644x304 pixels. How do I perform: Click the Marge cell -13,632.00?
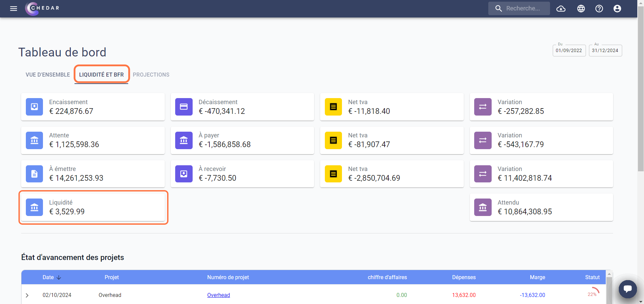point(533,295)
